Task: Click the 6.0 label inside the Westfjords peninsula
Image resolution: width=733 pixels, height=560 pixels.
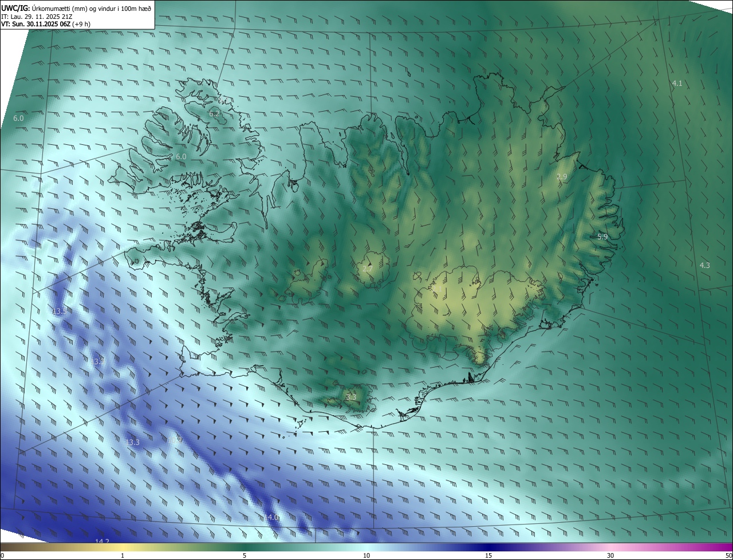Action: point(181,157)
